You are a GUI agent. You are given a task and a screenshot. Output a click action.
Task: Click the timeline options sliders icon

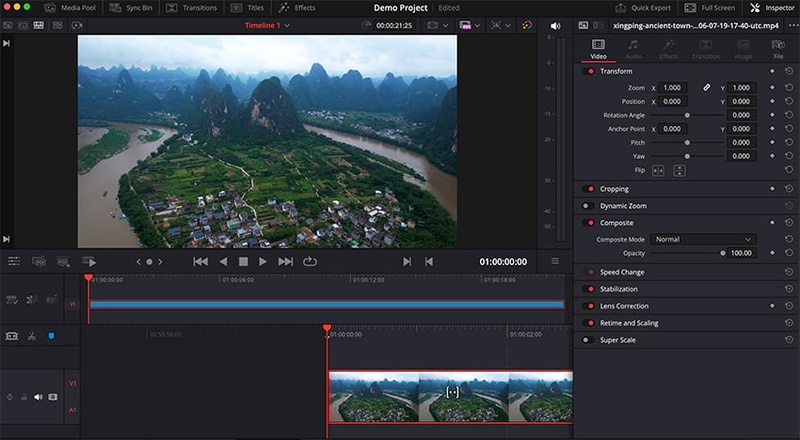coord(14,261)
